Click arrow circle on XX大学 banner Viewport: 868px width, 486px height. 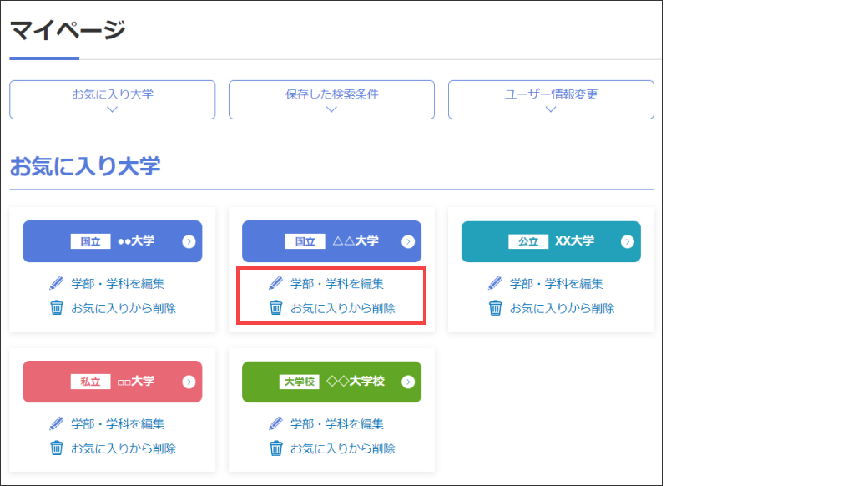click(x=628, y=241)
